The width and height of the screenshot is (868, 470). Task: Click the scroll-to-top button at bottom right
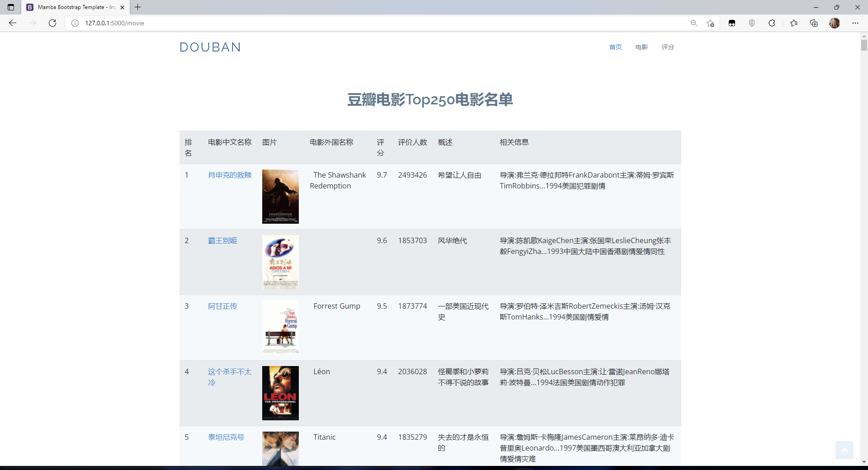(x=844, y=450)
